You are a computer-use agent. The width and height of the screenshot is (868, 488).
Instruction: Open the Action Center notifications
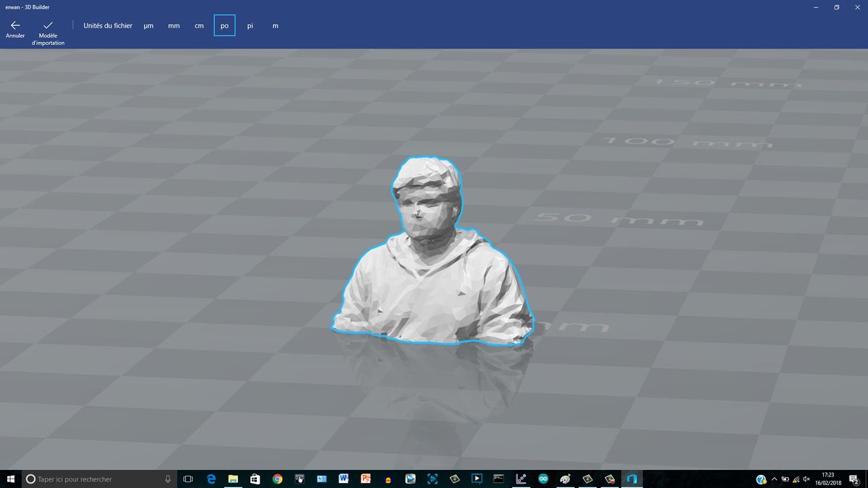[854, 479]
